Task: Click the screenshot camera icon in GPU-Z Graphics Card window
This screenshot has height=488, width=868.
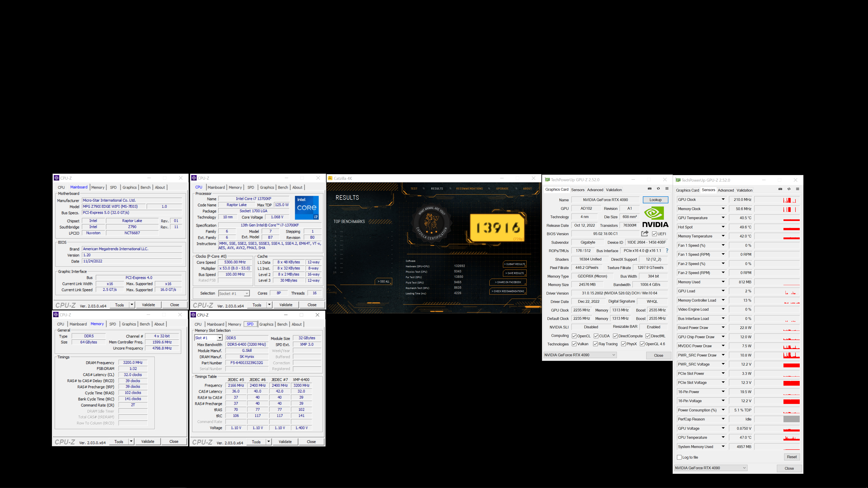Action: 650,189
